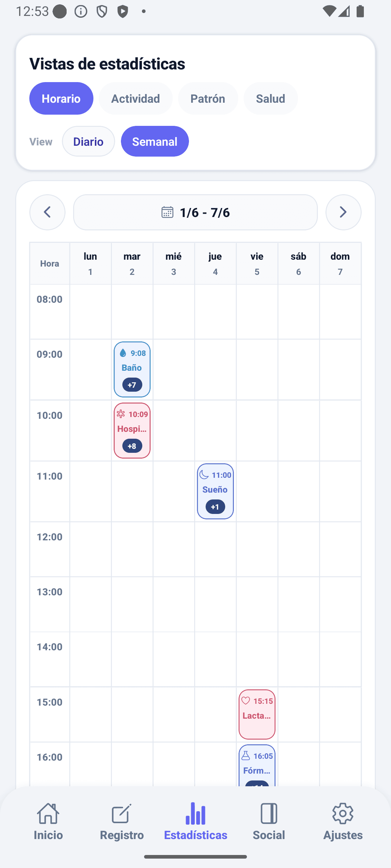Select the Horario statistics view
Screen dimensions: 391x868
(x=61, y=98)
